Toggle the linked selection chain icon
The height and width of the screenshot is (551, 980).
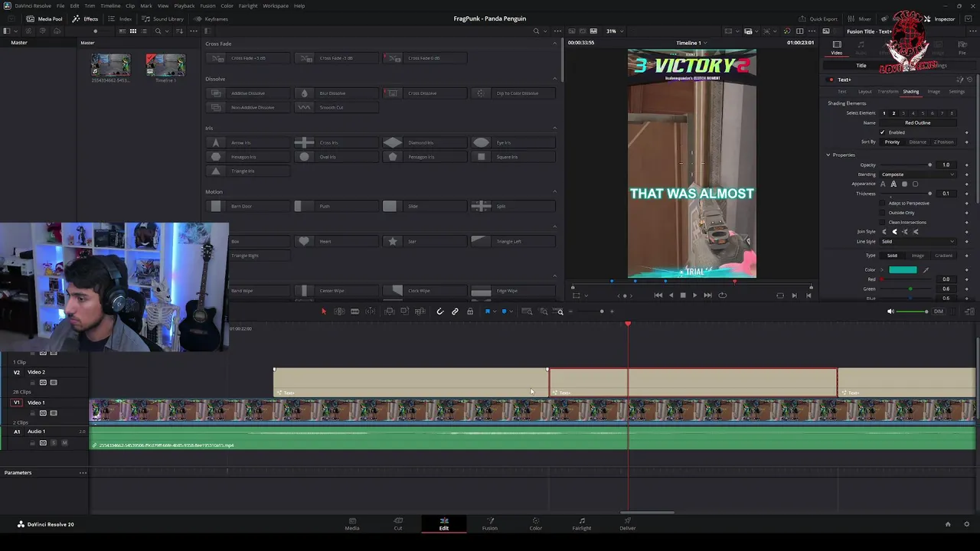click(x=455, y=311)
